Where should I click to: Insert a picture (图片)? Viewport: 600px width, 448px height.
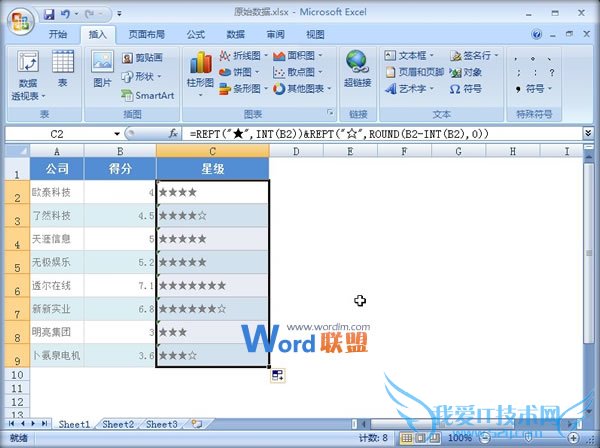pyautogui.click(x=102, y=68)
